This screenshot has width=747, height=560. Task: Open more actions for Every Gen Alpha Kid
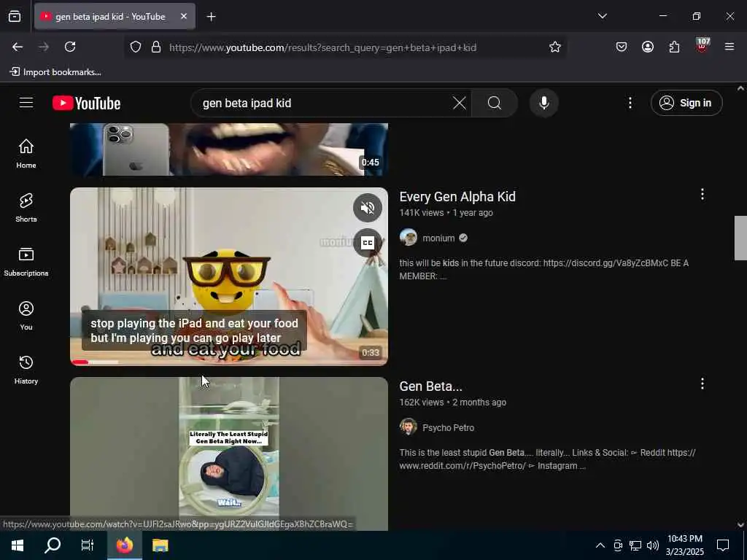[x=703, y=194]
